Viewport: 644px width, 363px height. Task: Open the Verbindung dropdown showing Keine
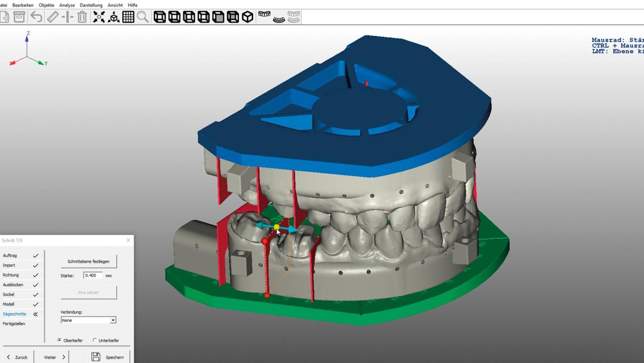pyautogui.click(x=88, y=320)
